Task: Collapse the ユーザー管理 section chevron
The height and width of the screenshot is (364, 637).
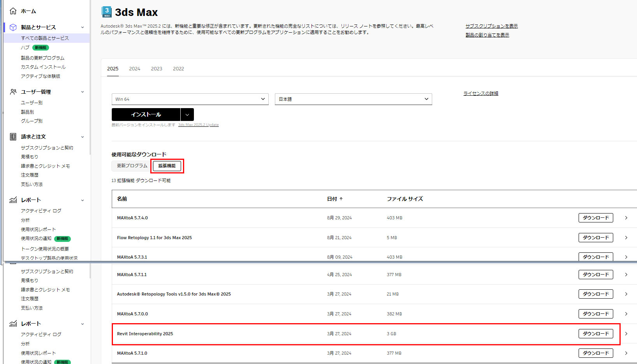Action: tap(83, 92)
